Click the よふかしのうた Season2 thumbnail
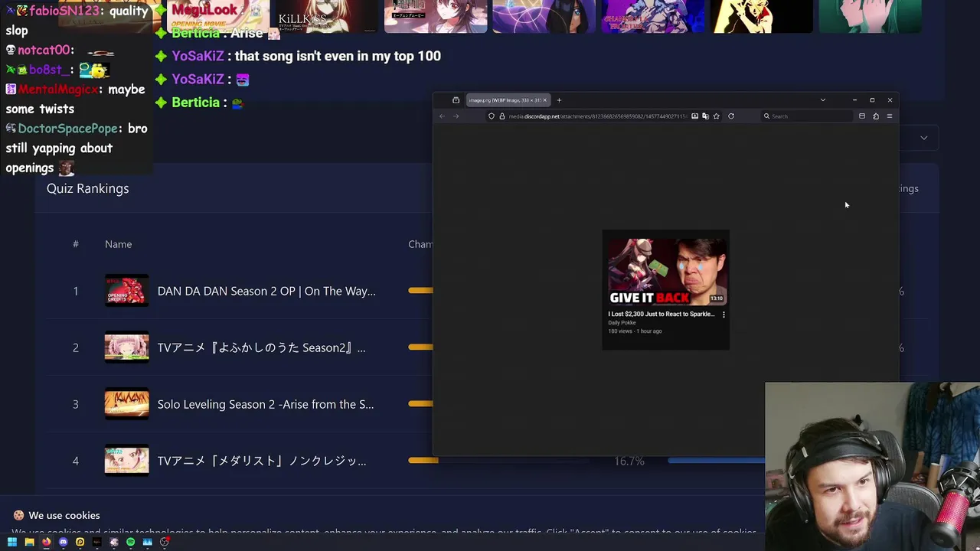The height and width of the screenshot is (551, 980). click(x=126, y=347)
